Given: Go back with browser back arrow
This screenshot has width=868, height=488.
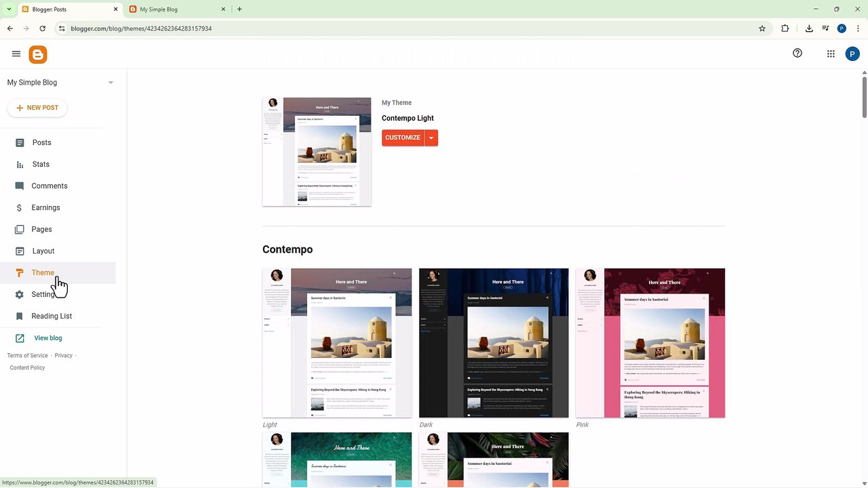Looking at the screenshot, I should coord(9,28).
